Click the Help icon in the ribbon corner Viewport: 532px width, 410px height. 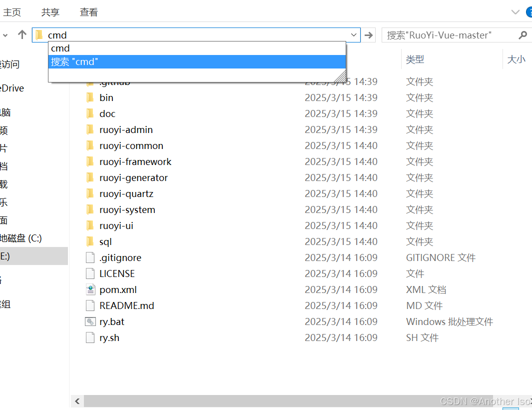click(529, 12)
